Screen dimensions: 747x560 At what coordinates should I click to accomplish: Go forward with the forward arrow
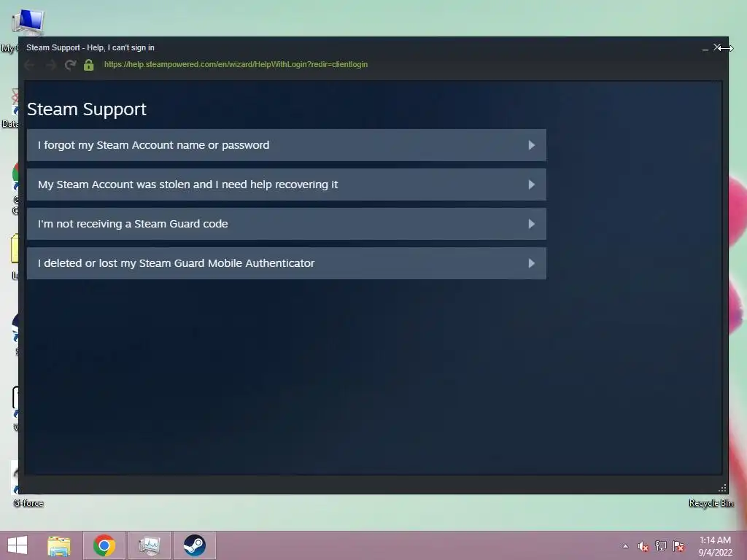click(x=50, y=65)
